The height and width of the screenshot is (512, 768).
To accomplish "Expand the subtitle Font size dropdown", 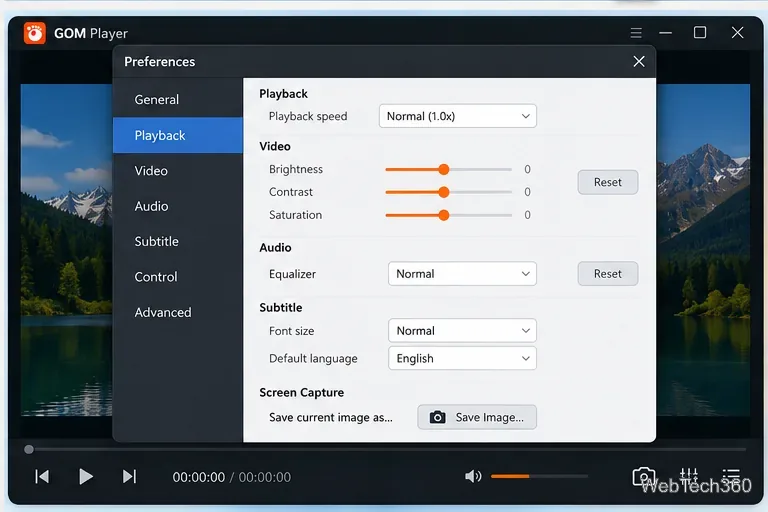I will click(x=462, y=331).
